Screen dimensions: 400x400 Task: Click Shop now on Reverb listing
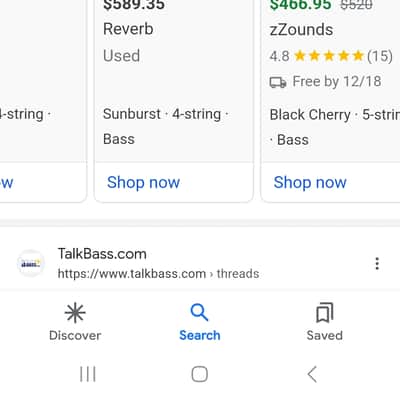143,183
